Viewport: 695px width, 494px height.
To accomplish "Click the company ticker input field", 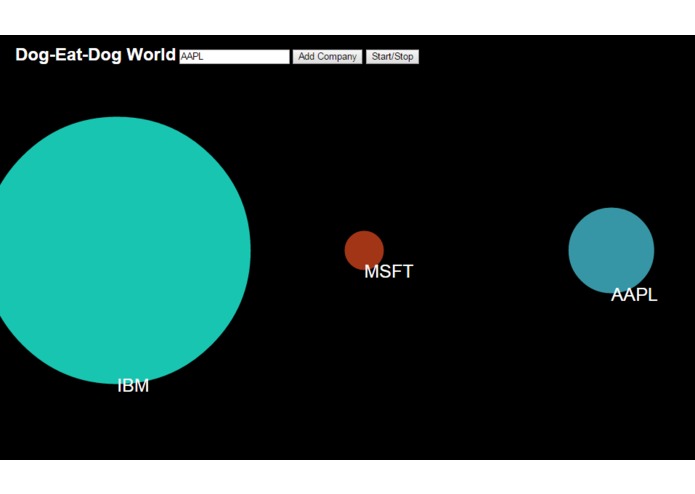I will [x=234, y=57].
